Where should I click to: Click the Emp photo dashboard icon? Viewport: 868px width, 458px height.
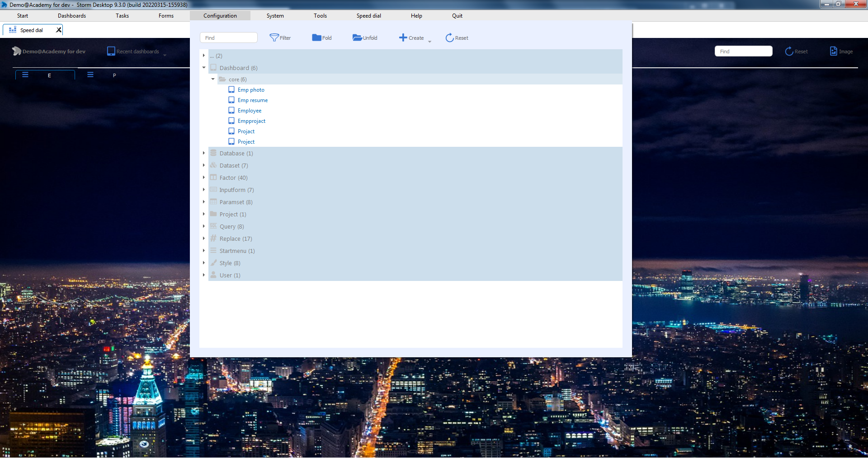pyautogui.click(x=231, y=89)
